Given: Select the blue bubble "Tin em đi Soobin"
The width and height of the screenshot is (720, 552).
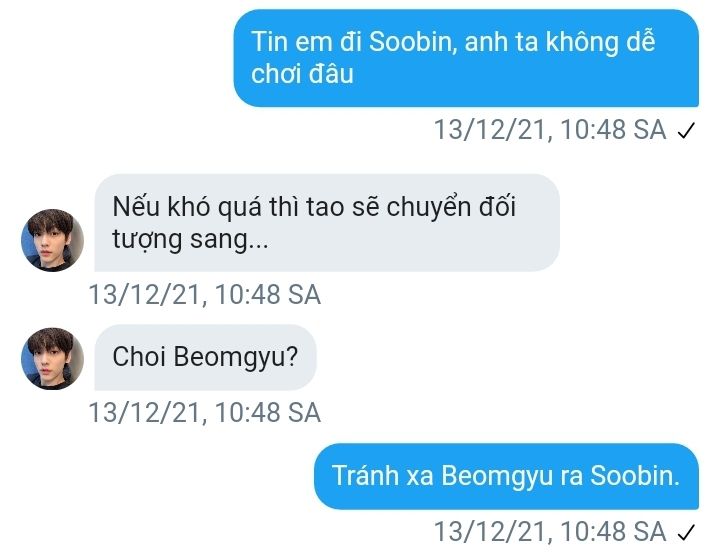Looking at the screenshot, I should (x=466, y=58).
